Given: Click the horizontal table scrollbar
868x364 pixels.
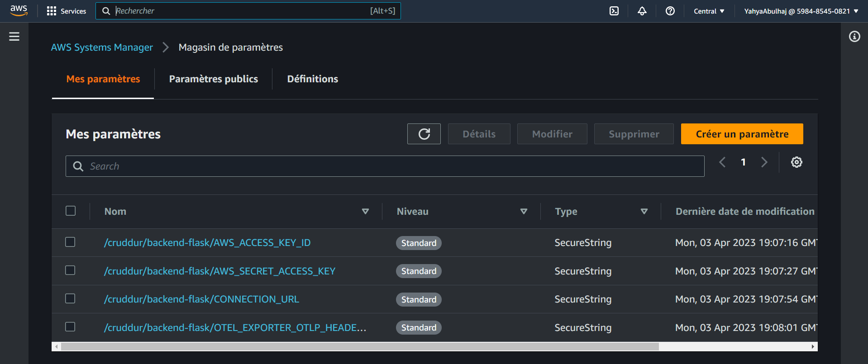Looking at the screenshot, I should coord(360,347).
